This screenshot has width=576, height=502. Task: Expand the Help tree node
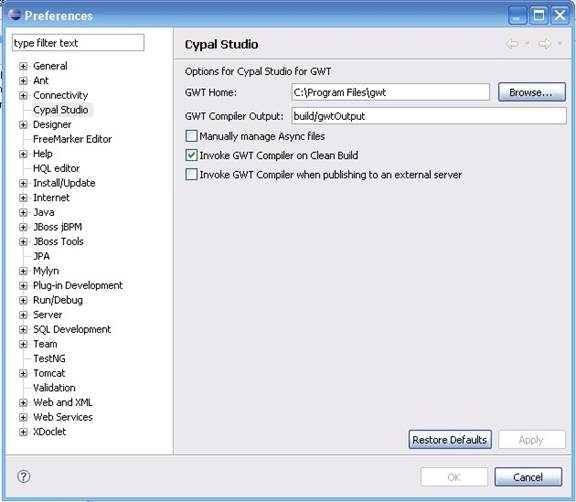23,154
